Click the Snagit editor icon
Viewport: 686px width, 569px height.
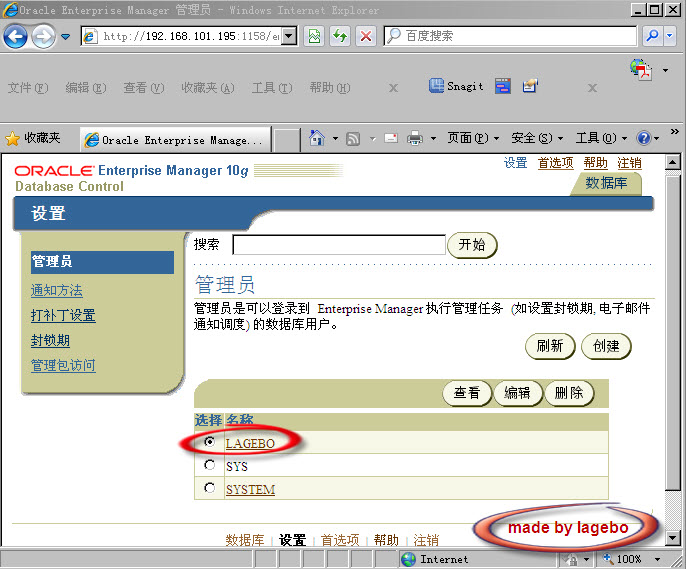[530, 86]
